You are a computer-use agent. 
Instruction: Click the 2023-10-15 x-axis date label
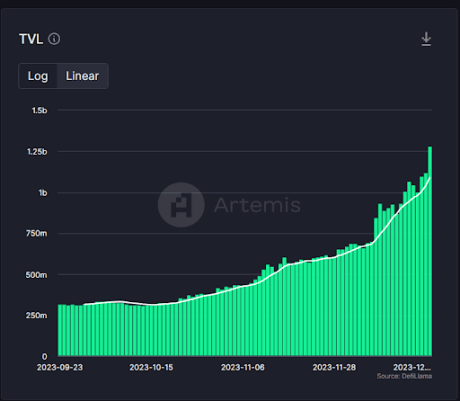pyautogui.click(x=151, y=367)
